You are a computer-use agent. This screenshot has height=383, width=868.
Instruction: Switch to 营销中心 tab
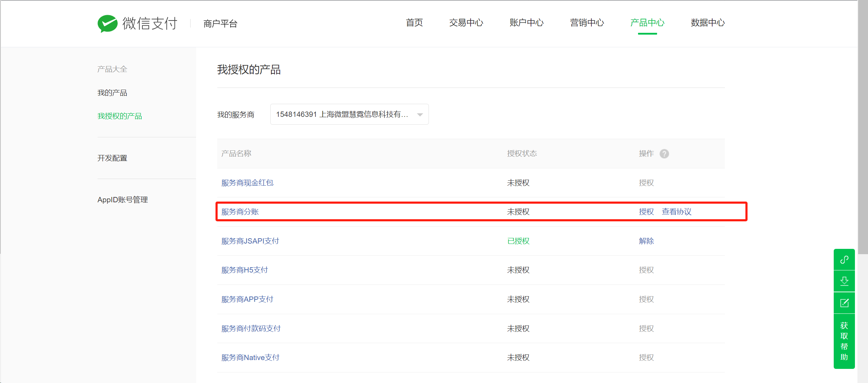(587, 23)
